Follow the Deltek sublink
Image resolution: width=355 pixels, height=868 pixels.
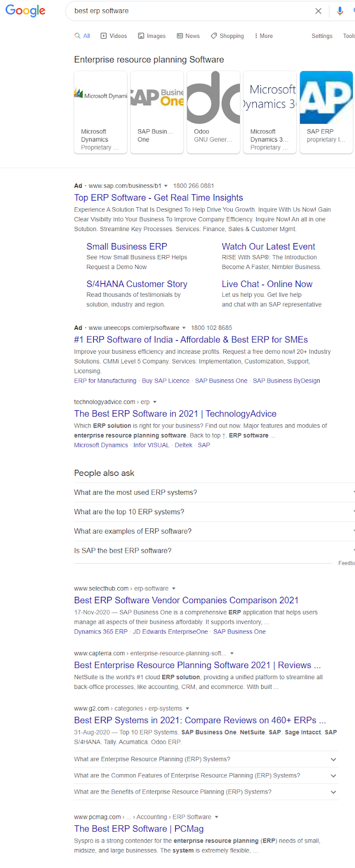pyautogui.click(x=183, y=445)
